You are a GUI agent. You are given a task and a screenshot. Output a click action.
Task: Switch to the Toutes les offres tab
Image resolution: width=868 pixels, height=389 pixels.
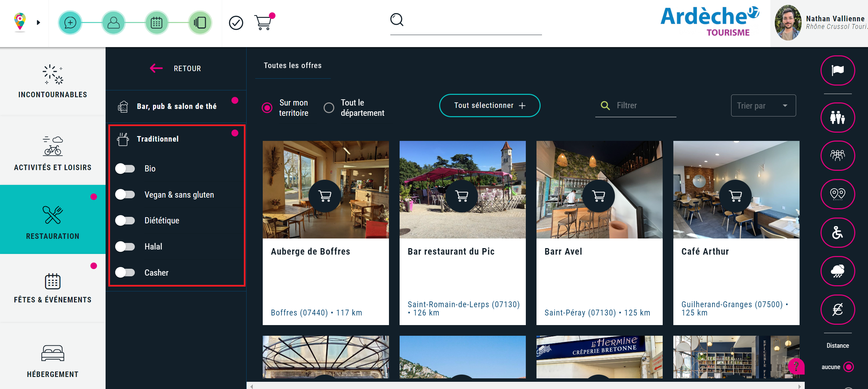tap(292, 65)
